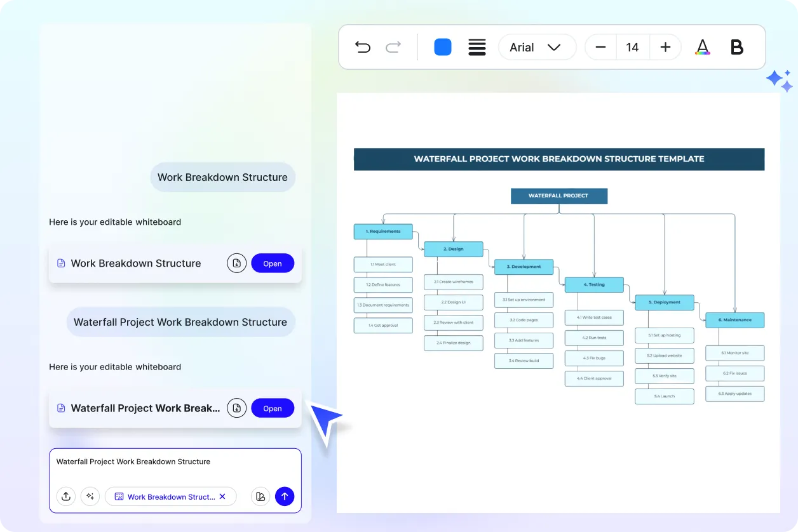Increase font size with the plus button
Image resolution: width=798 pixels, height=532 pixels.
point(665,47)
